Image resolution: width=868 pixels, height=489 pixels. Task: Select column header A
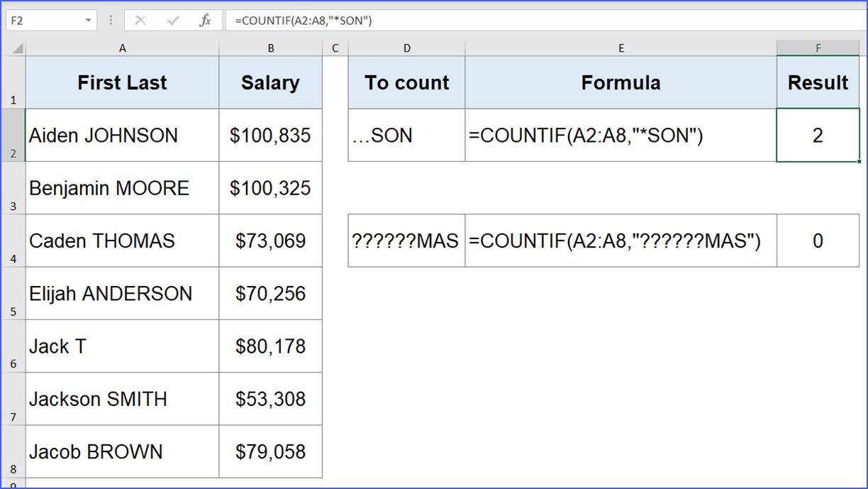point(122,48)
